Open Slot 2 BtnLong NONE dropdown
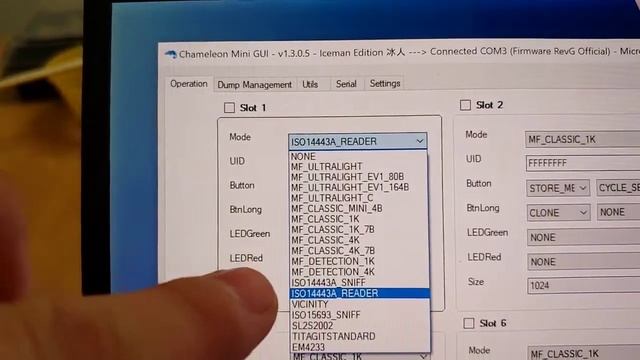The height and width of the screenshot is (360, 640). [618, 212]
